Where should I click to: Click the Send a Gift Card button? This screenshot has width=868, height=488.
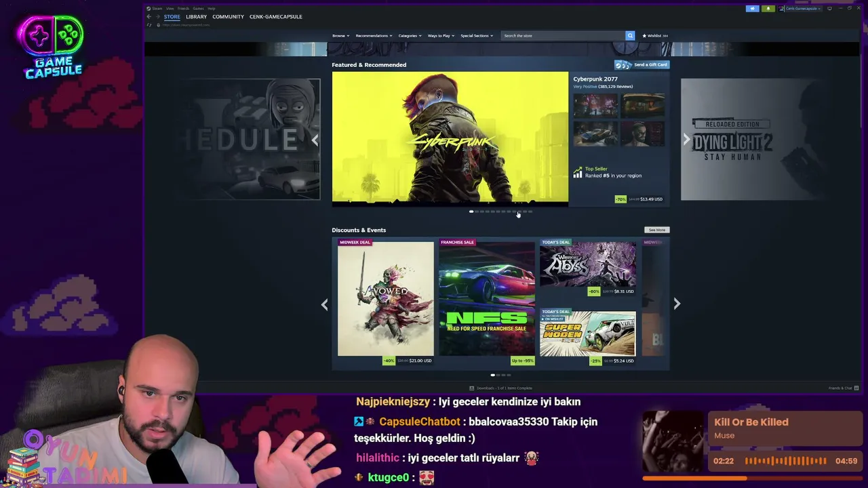click(x=642, y=64)
